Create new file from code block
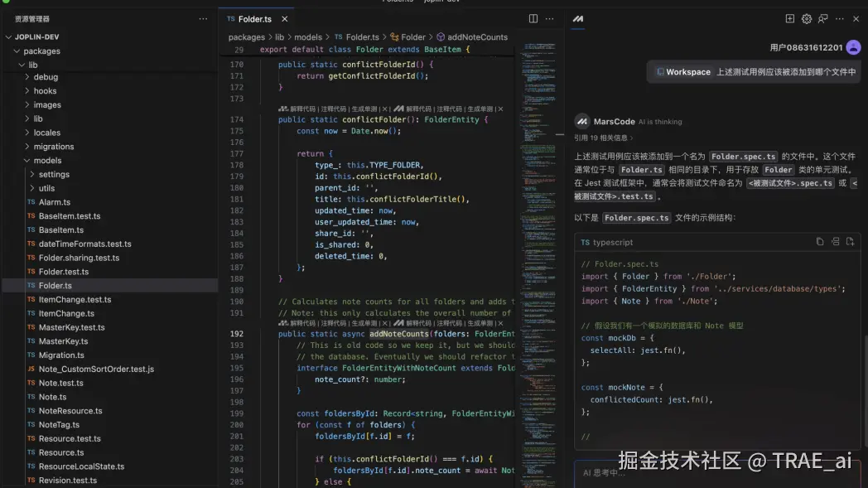 click(851, 242)
